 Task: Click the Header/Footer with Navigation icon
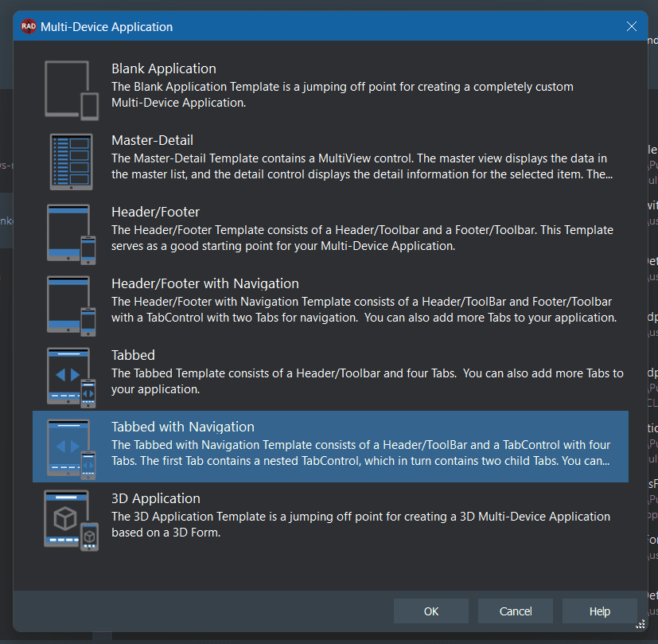pos(71,304)
